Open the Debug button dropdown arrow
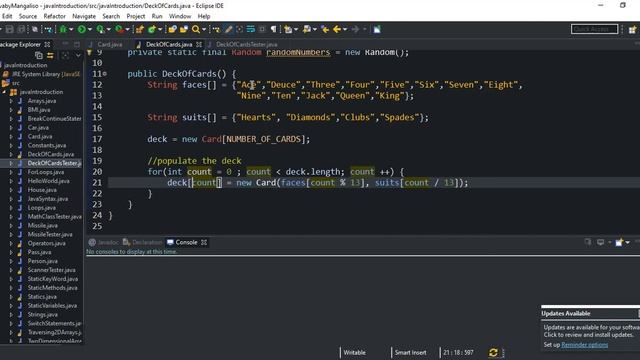 (x=71, y=29)
